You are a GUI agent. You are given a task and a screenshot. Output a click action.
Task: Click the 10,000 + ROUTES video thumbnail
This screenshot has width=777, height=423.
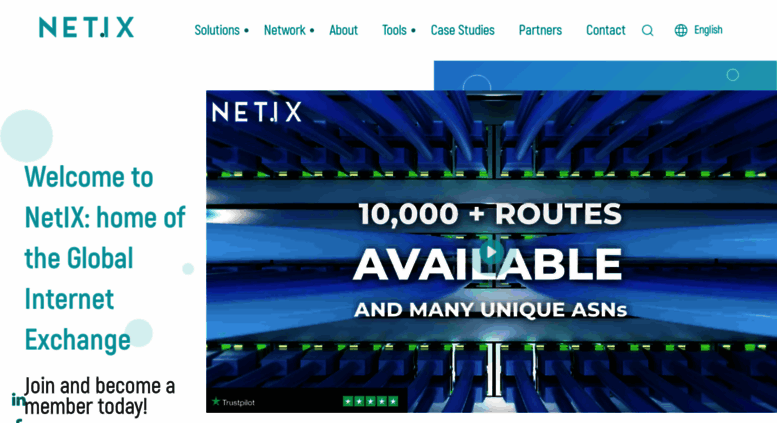(x=491, y=251)
